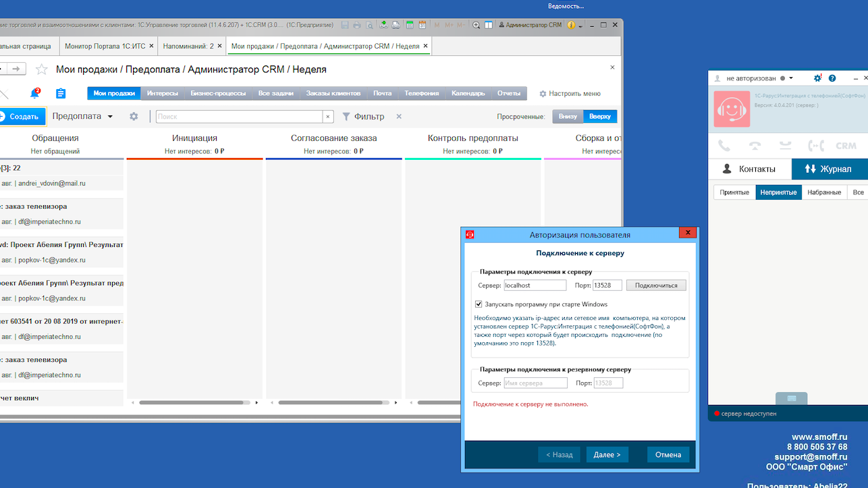Open the clipboard tasks icon
This screenshot has width=868, height=488.
click(x=61, y=94)
